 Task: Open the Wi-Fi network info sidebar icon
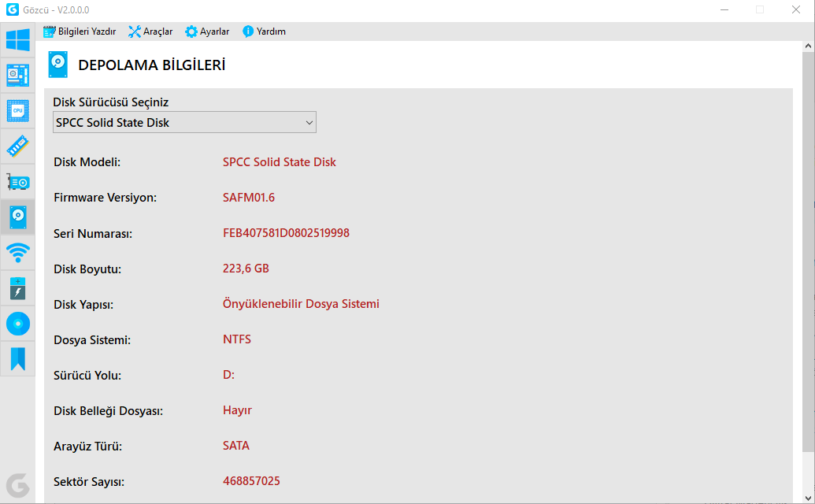tap(17, 253)
